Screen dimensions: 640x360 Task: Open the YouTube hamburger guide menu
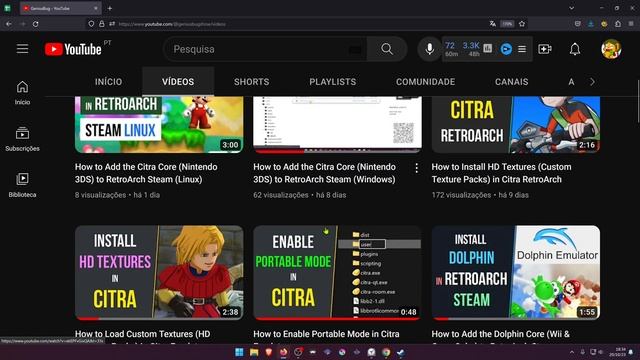pos(22,49)
